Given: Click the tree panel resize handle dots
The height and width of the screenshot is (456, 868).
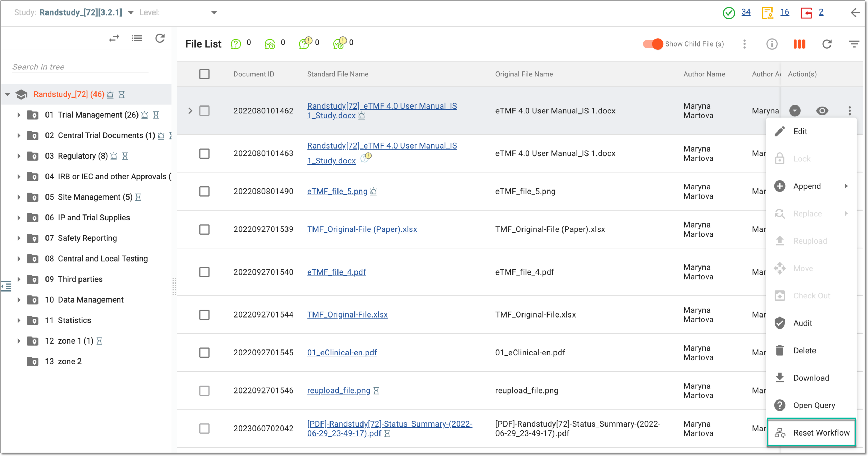Looking at the screenshot, I should 174,286.
